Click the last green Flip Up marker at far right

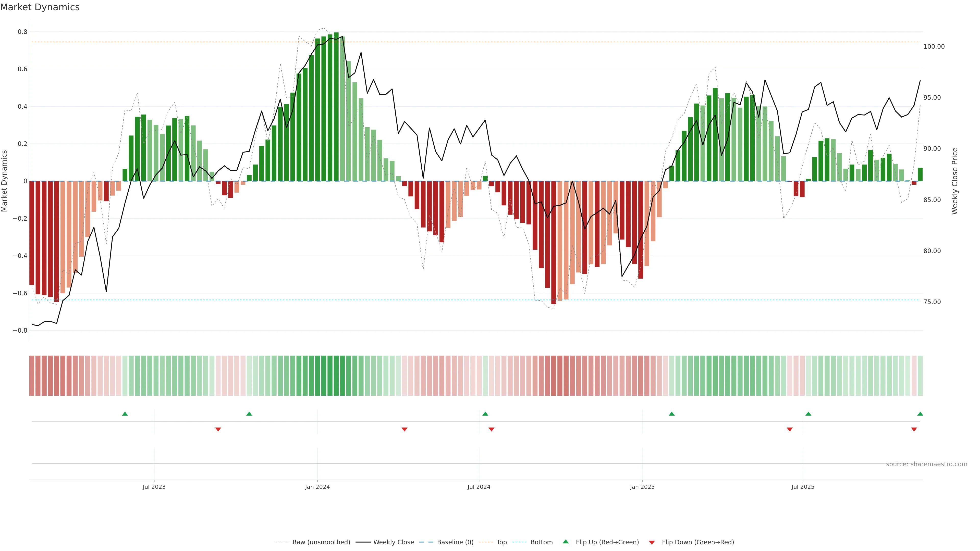pyautogui.click(x=920, y=414)
